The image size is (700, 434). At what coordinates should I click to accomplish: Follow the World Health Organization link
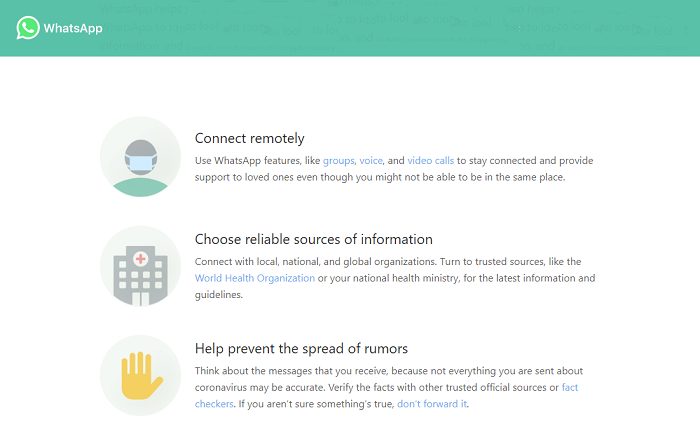(254, 278)
